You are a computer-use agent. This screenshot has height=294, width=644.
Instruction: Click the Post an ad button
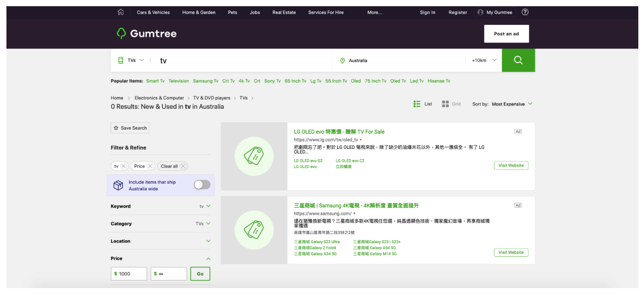[506, 34]
